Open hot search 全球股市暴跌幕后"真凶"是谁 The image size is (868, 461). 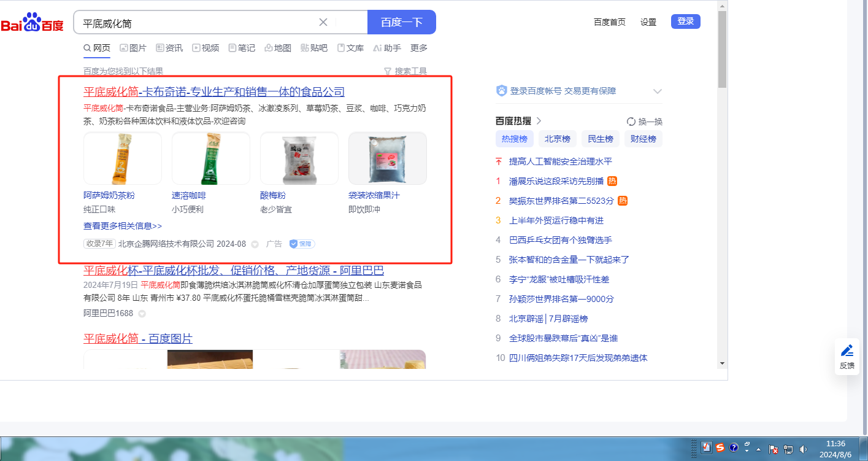coord(563,338)
